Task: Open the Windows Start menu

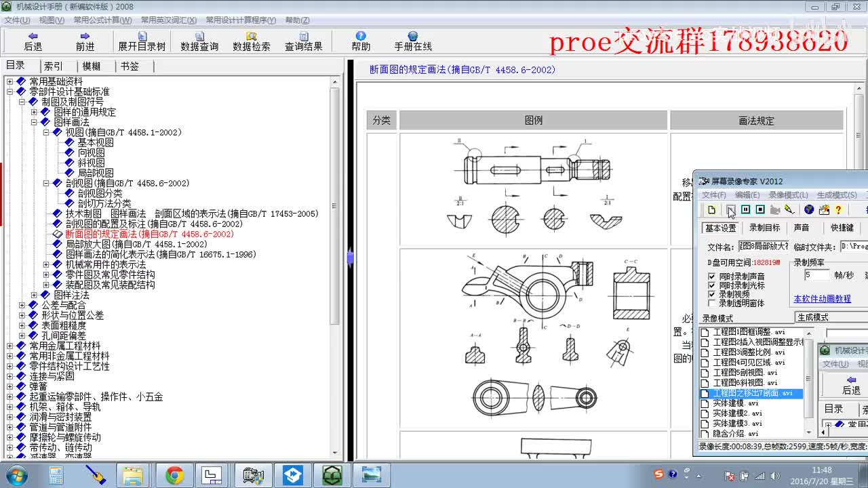Action: tap(15, 475)
